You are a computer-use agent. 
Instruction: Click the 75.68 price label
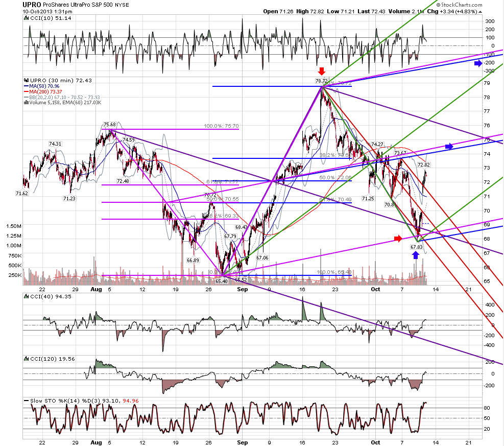[110, 125]
